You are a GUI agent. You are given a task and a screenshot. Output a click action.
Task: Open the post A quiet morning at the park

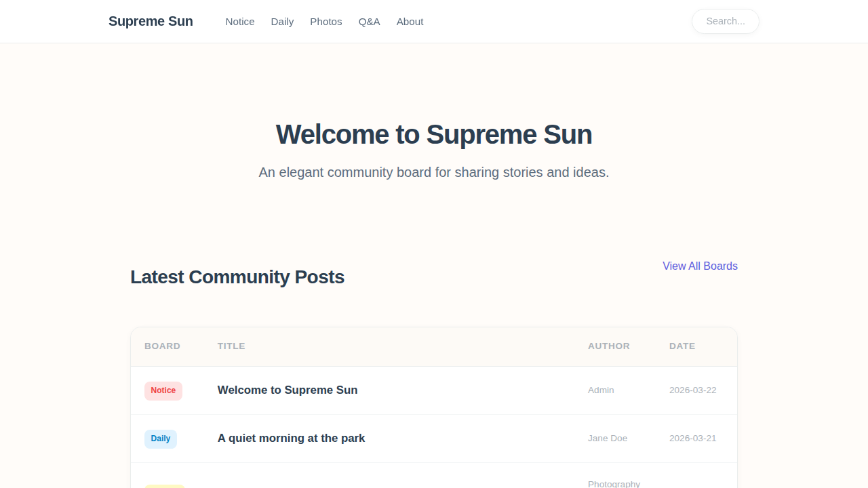pyautogui.click(x=291, y=438)
